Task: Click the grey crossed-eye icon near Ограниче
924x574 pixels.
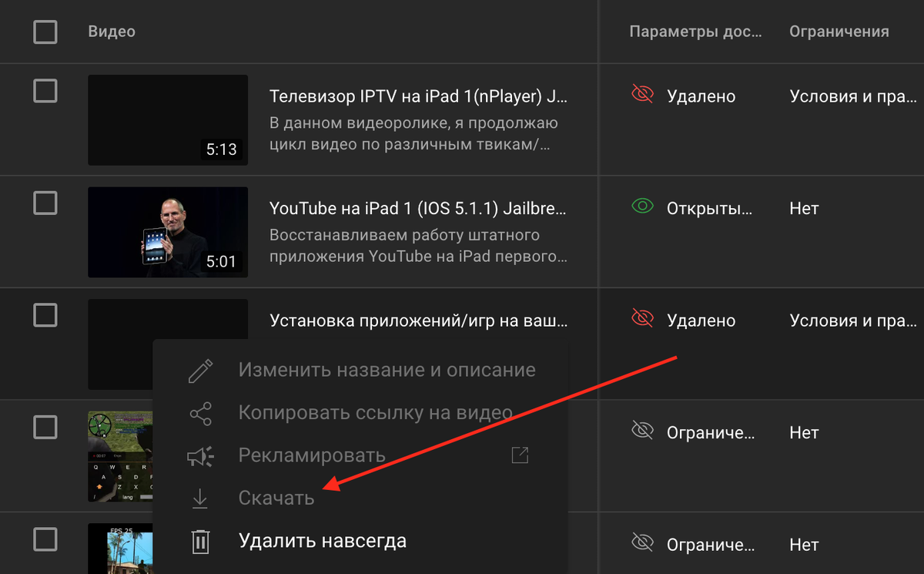Action: coord(641,432)
